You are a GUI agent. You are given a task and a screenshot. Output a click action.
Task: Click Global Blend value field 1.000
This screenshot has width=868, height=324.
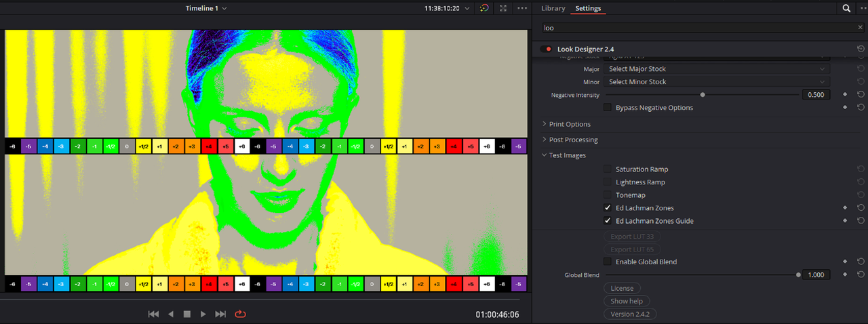point(816,275)
